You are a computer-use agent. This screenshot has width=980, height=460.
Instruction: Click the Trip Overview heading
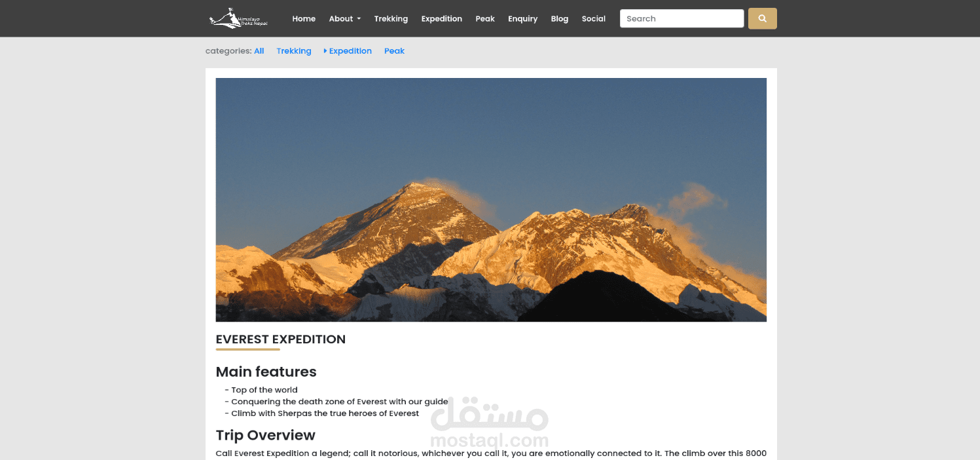(x=266, y=435)
